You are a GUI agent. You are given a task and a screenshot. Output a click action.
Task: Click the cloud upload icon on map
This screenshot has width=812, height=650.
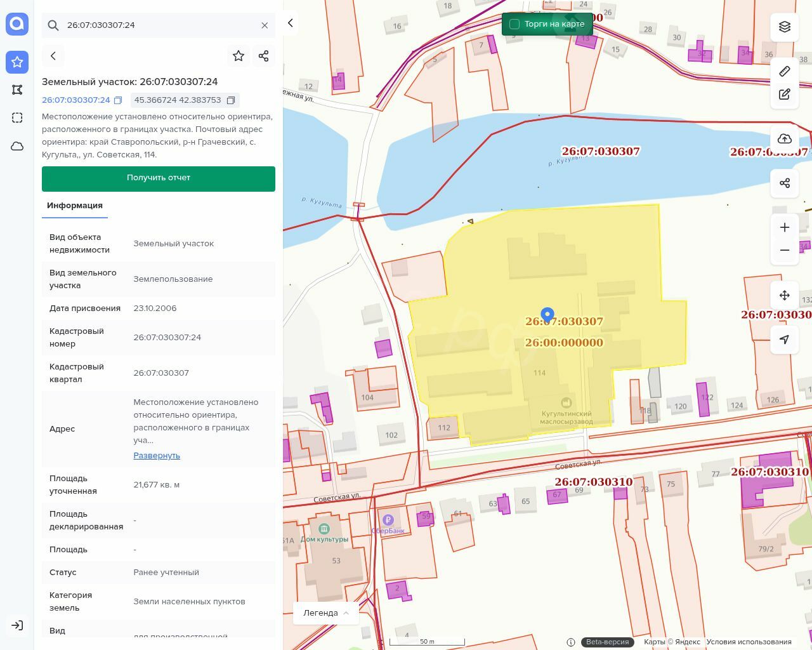pyautogui.click(x=785, y=139)
